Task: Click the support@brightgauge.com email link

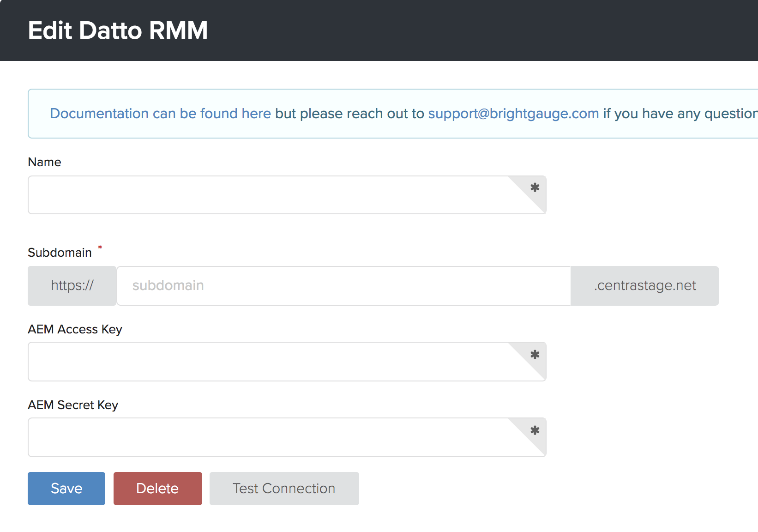Action: tap(513, 114)
